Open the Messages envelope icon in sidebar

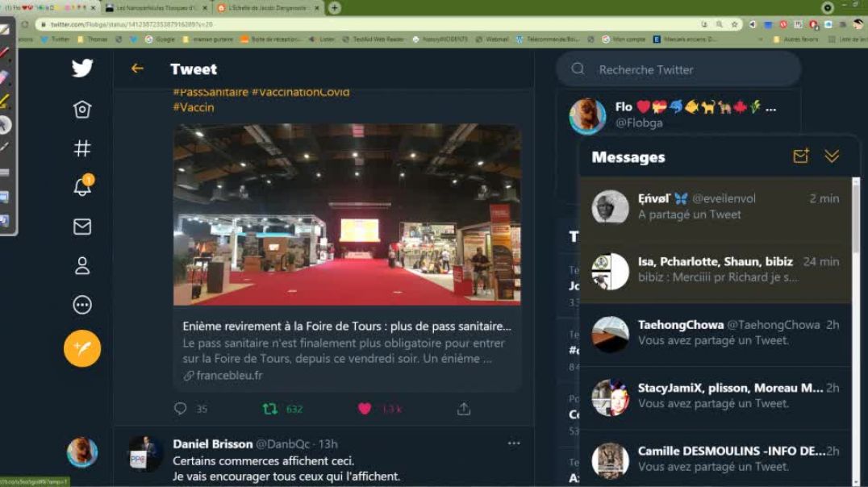click(x=82, y=227)
